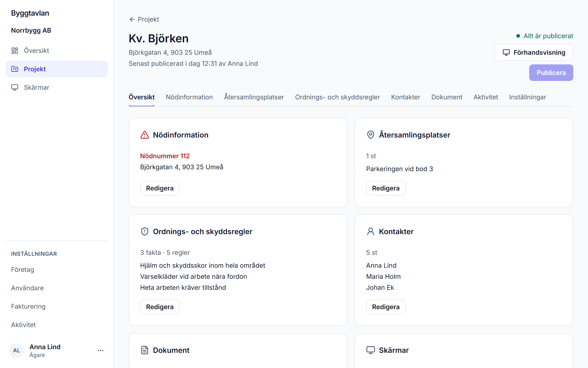Click the red warning triangle icon by Nödinformation
The height and width of the screenshot is (368, 588).
pos(144,135)
